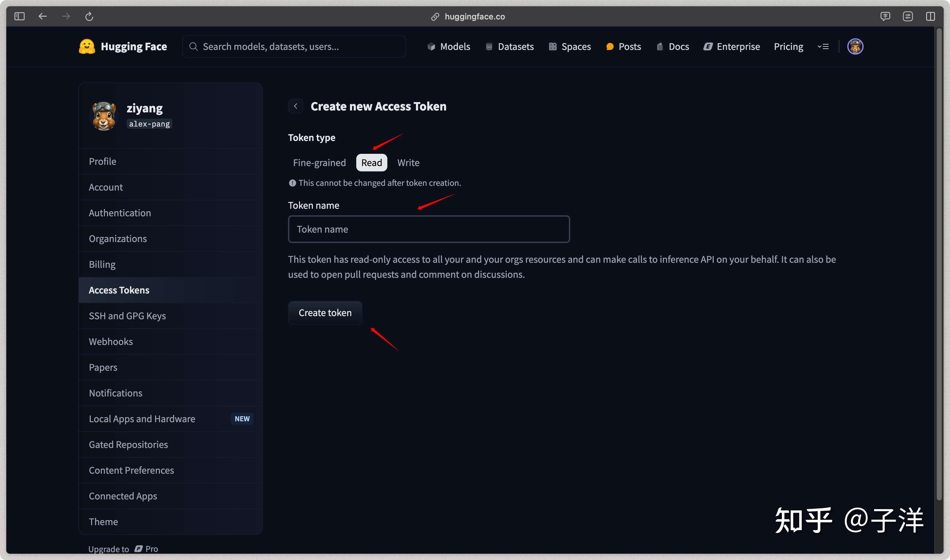Click the Upgrade to Pro link
Viewport: 950px width, 560px height.
click(x=123, y=549)
